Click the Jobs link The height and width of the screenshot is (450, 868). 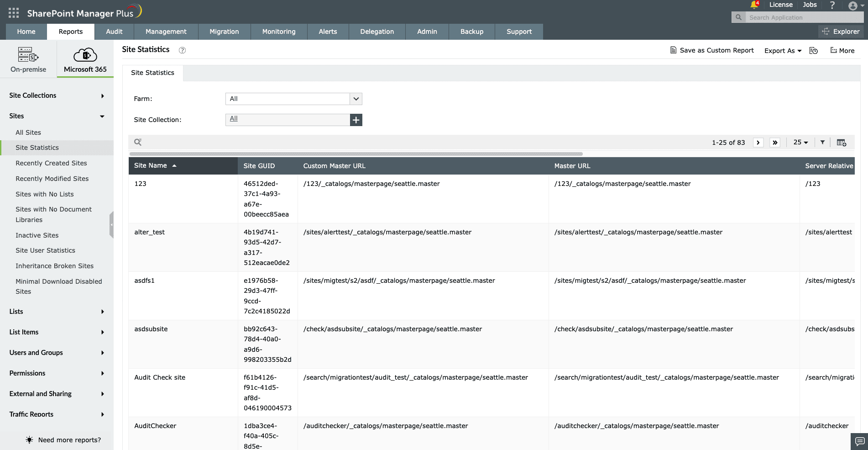tap(810, 5)
